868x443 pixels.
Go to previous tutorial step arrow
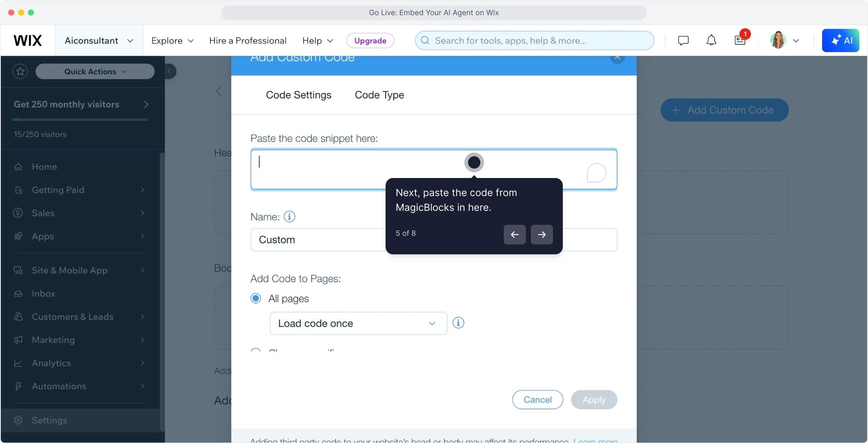point(514,235)
